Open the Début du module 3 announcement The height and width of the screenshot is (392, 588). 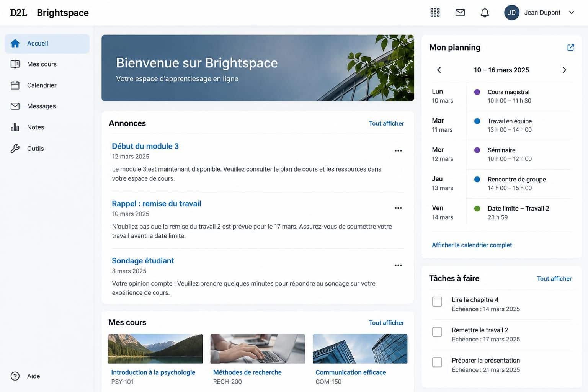[145, 146]
